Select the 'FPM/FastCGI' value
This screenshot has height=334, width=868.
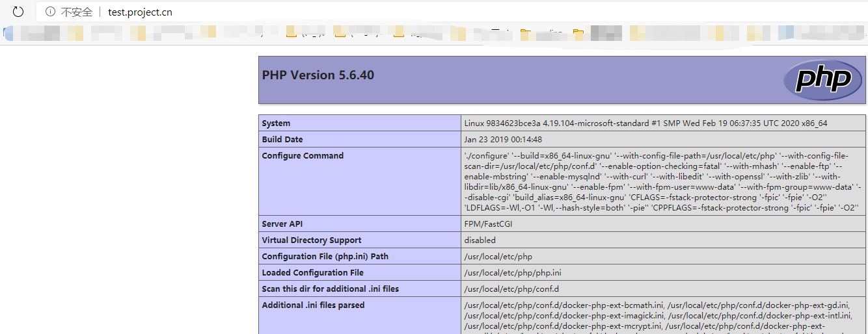click(x=489, y=224)
